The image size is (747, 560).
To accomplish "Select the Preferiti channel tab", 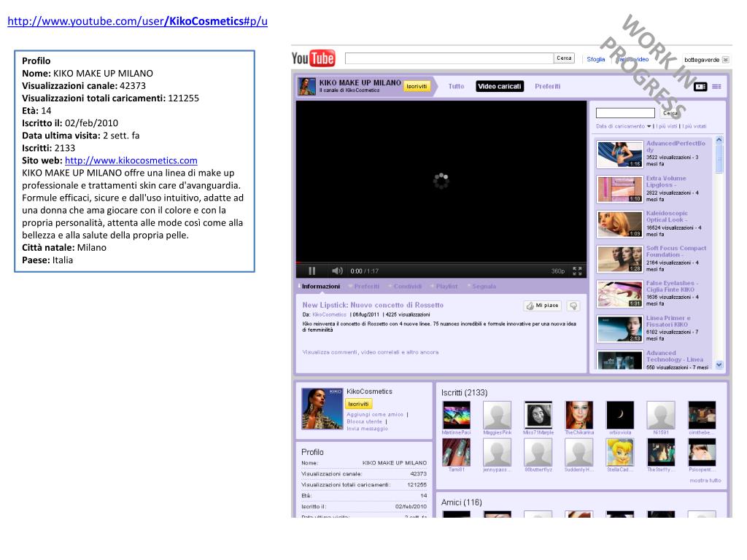I will (547, 86).
